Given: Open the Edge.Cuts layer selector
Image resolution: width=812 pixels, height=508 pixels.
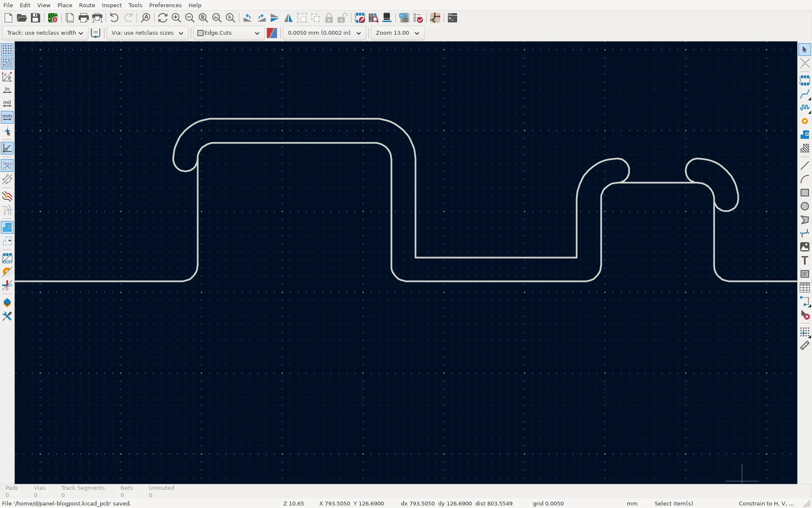Looking at the screenshot, I should [229, 33].
